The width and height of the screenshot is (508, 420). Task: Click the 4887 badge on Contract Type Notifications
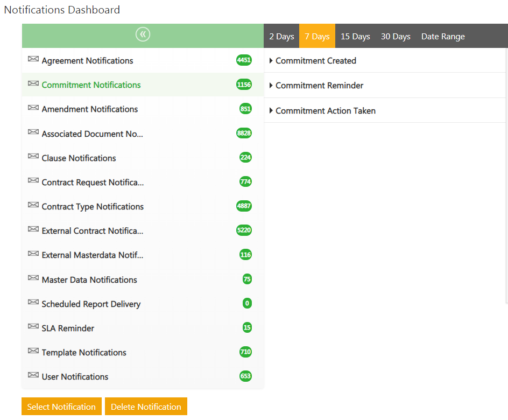coord(244,206)
